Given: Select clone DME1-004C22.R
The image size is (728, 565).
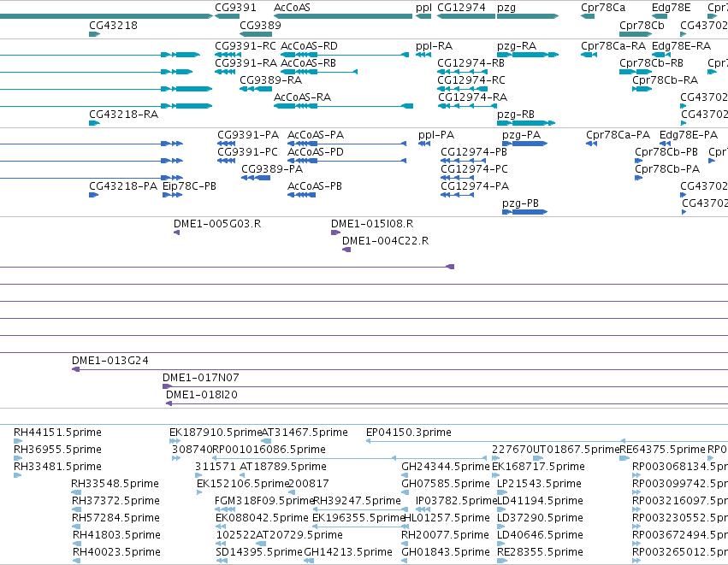Looking at the screenshot, I should [385, 241].
